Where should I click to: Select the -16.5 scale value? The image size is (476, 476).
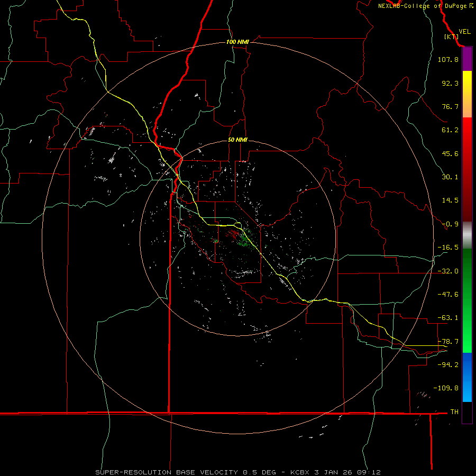pos(448,248)
